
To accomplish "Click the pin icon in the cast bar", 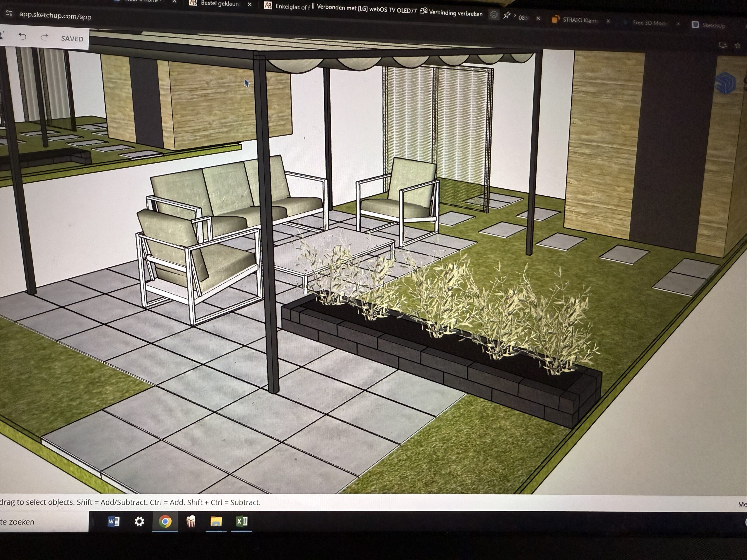I will click(x=507, y=15).
